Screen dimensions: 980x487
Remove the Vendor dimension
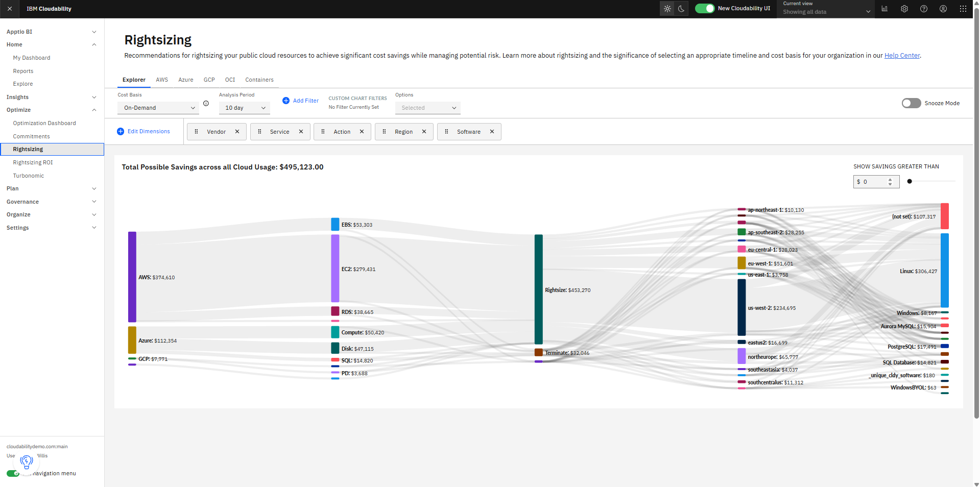[237, 132]
